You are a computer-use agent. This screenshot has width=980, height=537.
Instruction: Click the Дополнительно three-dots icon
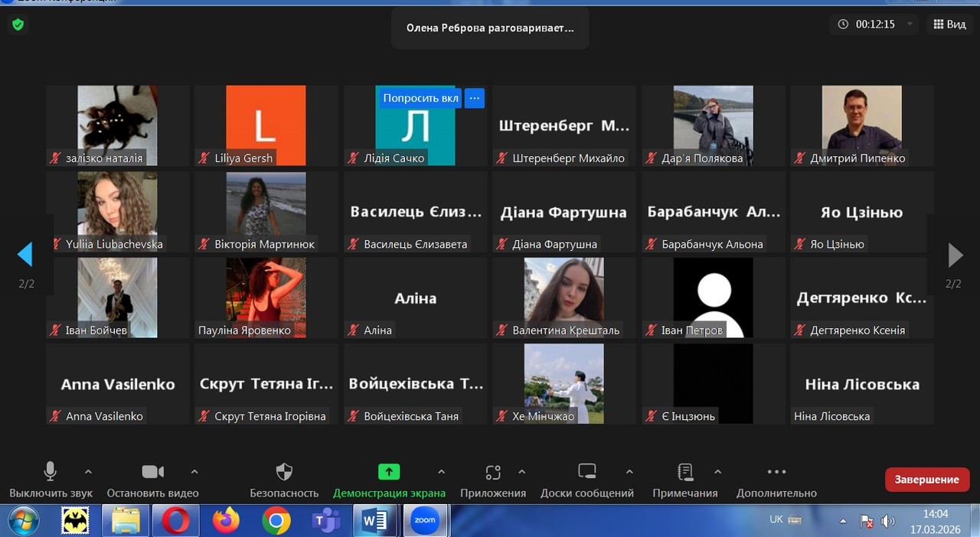(776, 472)
